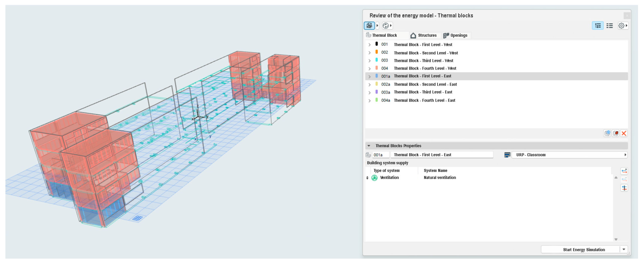Click the thermal block name input field
The image size is (644, 265).
click(x=442, y=155)
